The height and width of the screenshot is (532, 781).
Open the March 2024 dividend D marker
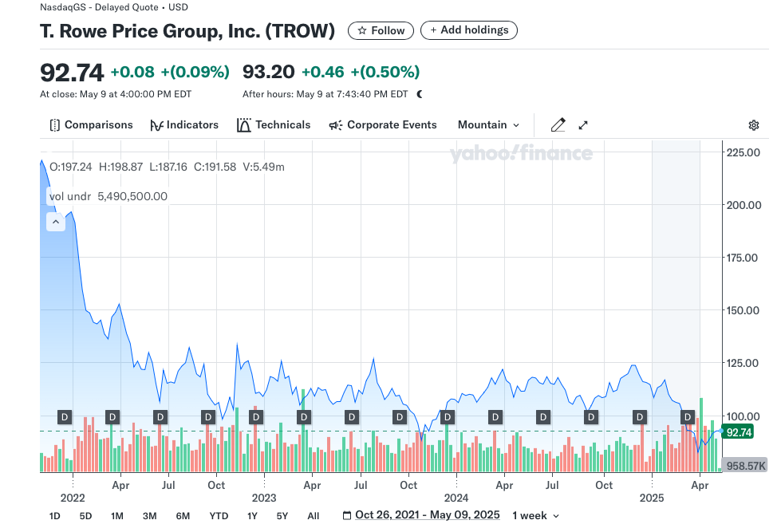point(495,417)
